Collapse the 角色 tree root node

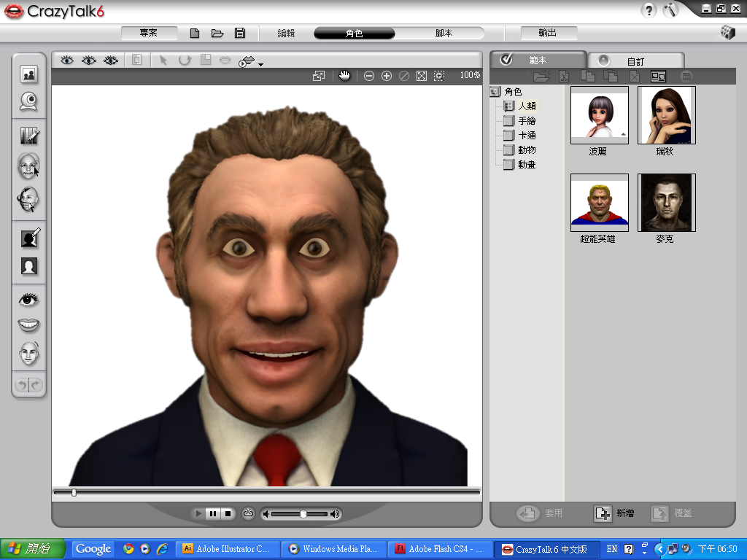point(495,92)
